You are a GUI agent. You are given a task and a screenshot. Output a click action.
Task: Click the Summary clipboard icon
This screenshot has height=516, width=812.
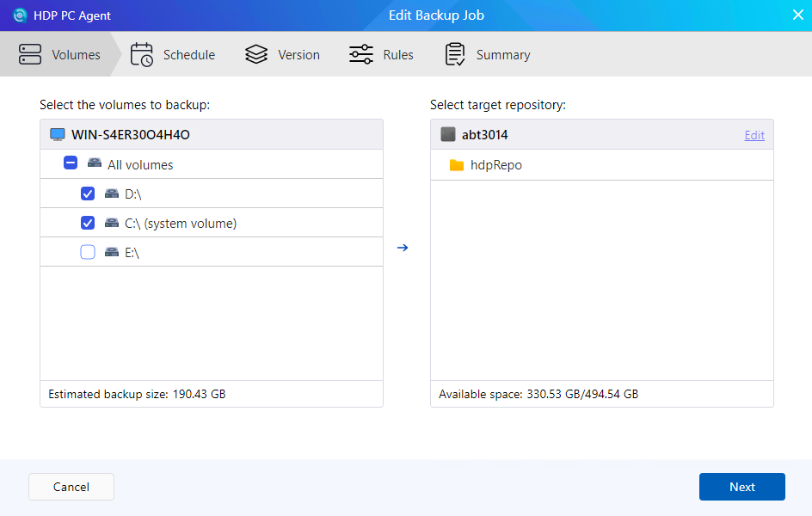point(455,55)
